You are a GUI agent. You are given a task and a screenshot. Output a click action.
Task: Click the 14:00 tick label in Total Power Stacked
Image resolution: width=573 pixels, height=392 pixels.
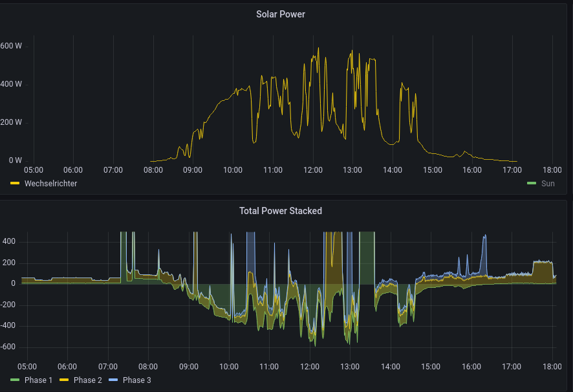click(390, 367)
